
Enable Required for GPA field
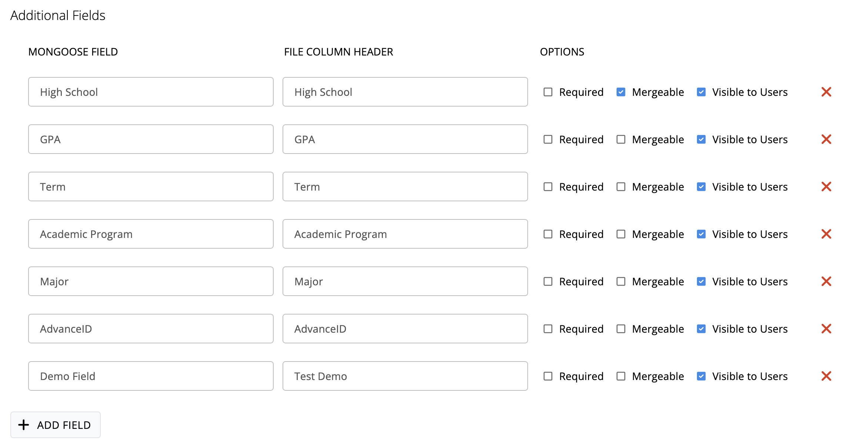(548, 139)
